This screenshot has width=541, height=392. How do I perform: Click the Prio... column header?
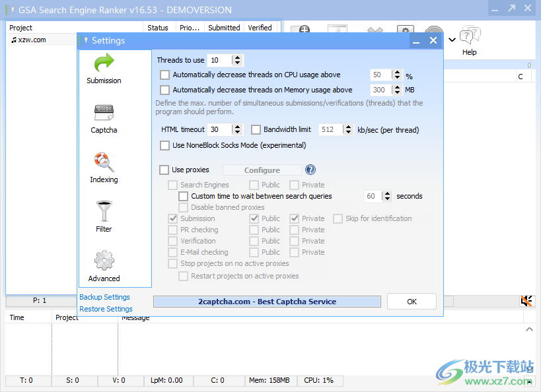pos(190,28)
